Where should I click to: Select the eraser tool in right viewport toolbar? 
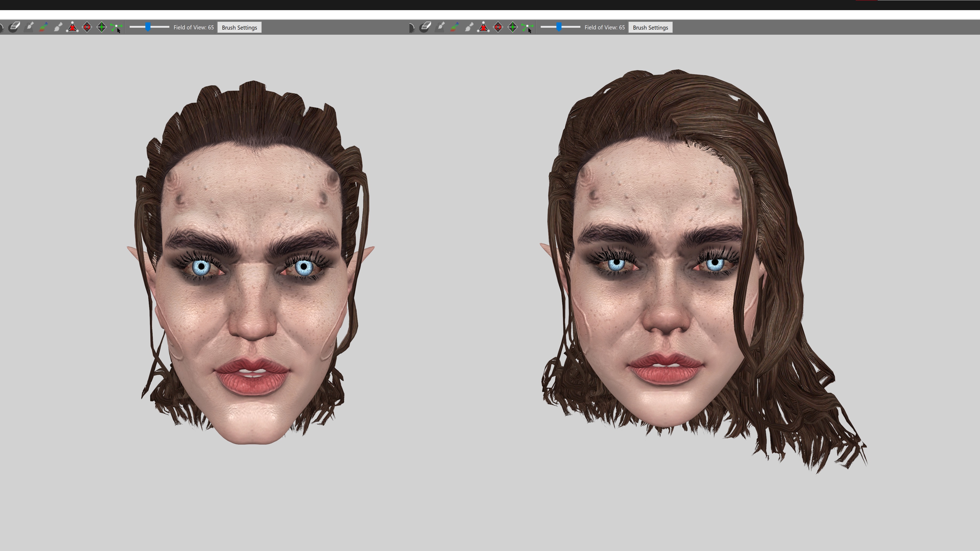click(x=425, y=27)
